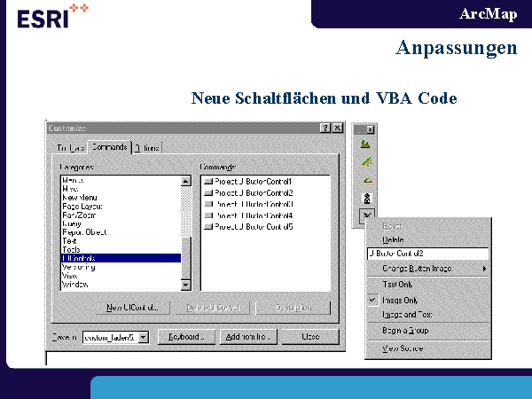
Task: Click the Categories list scroll down arrow
Action: click(x=186, y=285)
